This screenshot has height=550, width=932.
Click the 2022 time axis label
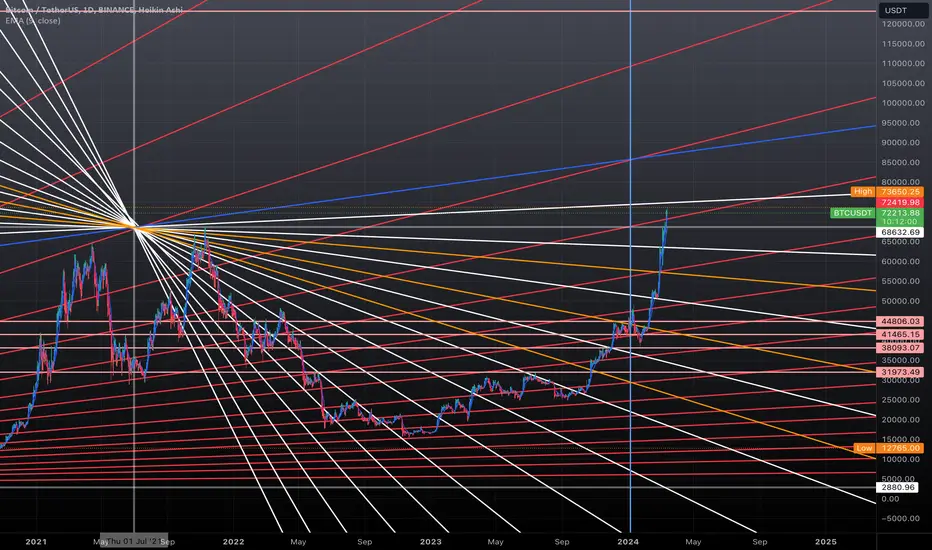(x=233, y=542)
